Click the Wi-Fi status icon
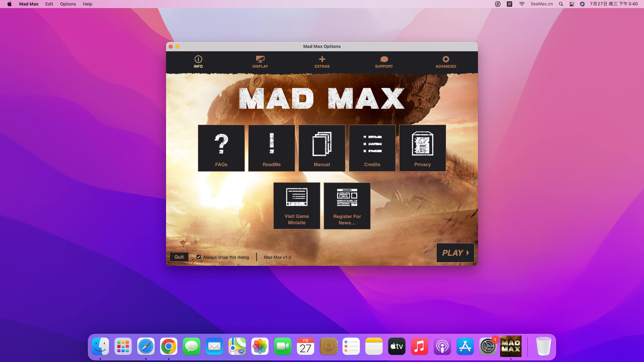 click(522, 4)
